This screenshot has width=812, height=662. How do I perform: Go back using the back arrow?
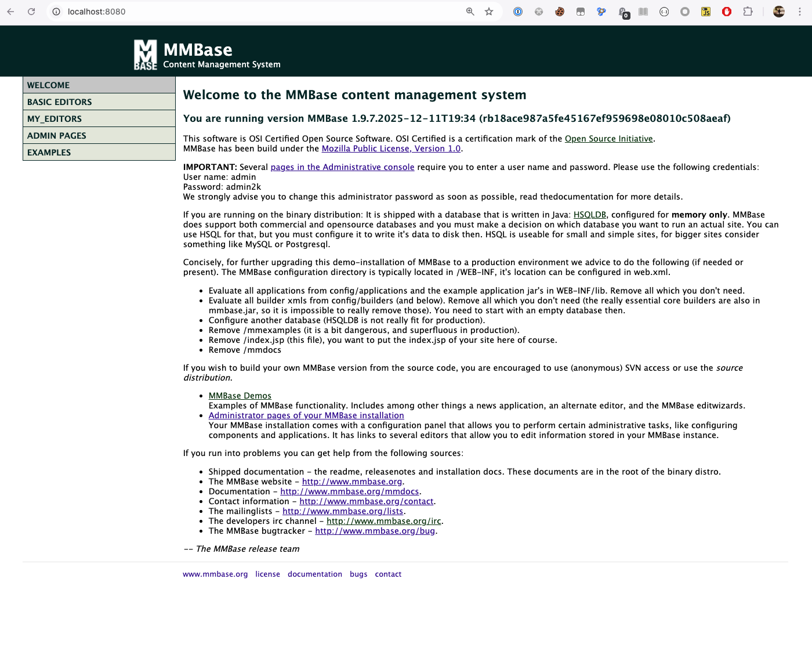(x=10, y=12)
